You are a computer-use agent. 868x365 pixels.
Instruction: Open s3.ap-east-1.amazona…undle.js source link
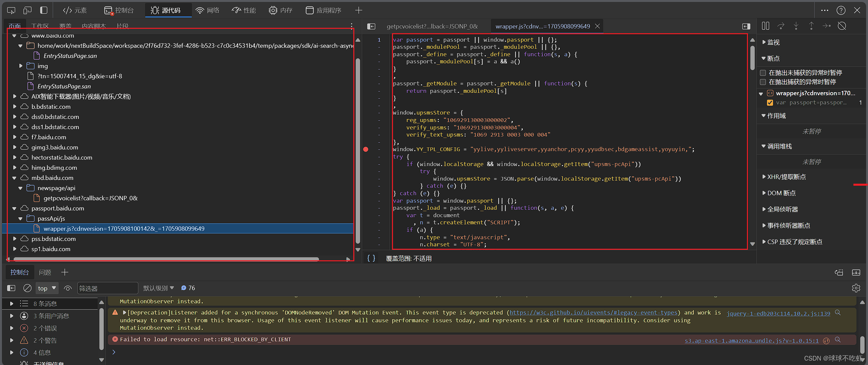pos(751,341)
